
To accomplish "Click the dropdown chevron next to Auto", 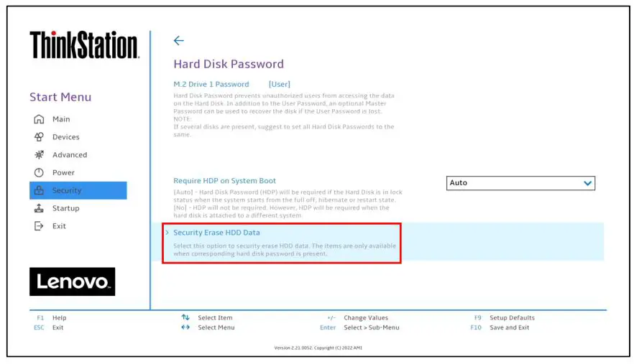I will (587, 183).
